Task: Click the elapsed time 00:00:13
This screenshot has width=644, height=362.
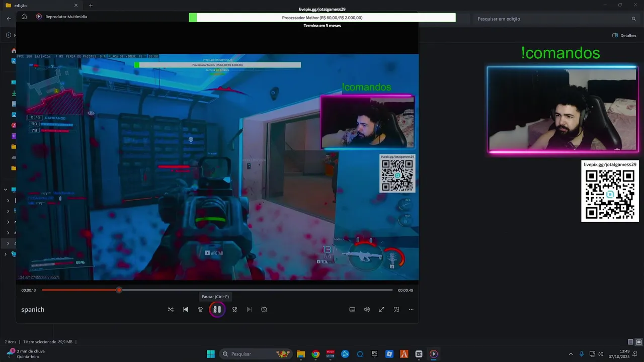Action: 28,290
